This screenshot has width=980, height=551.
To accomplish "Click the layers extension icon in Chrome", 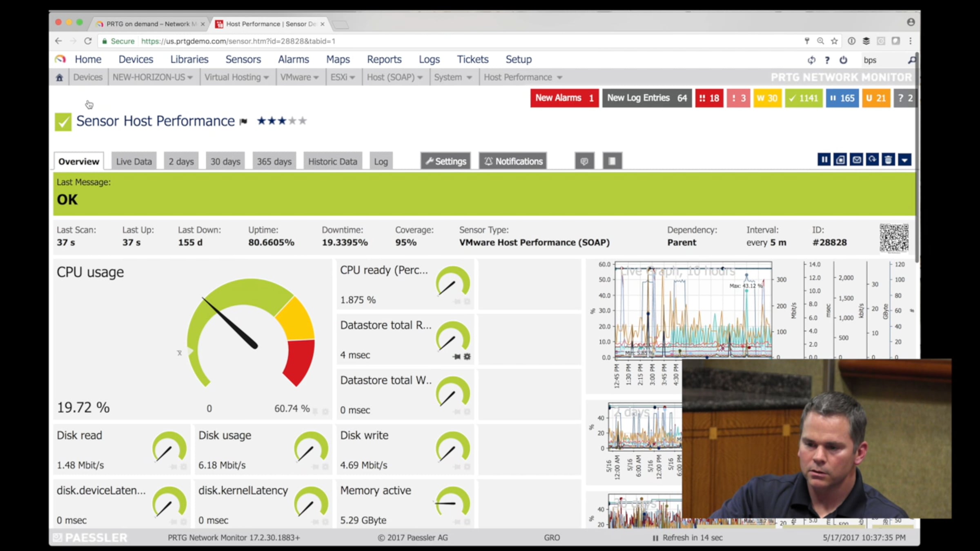I will tap(866, 41).
